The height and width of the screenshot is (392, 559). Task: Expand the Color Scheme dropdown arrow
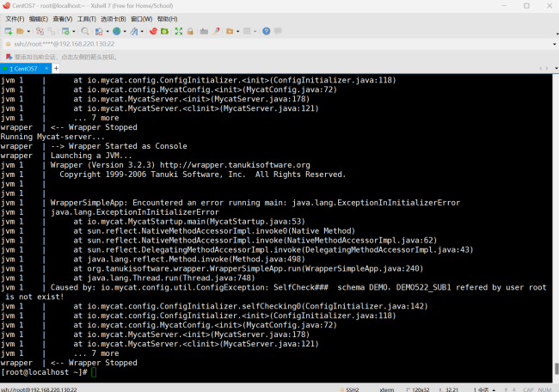point(107,31)
